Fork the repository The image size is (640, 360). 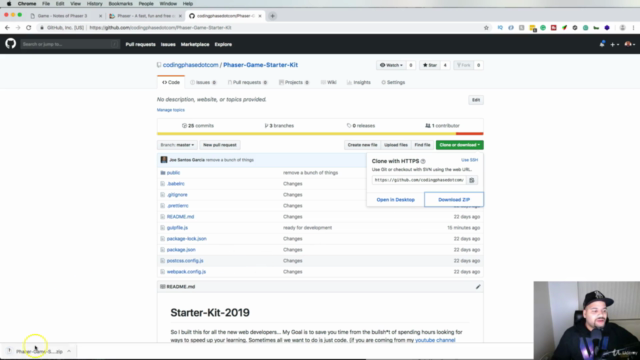464,65
